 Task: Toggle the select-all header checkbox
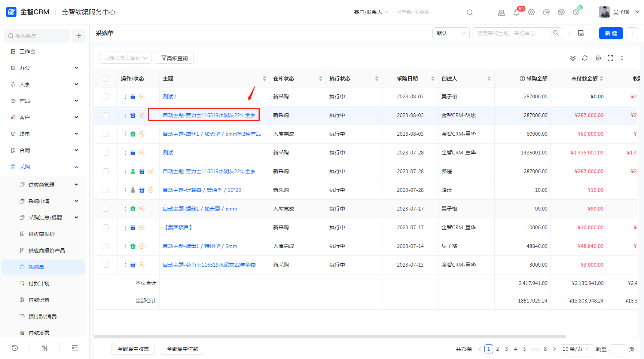106,79
